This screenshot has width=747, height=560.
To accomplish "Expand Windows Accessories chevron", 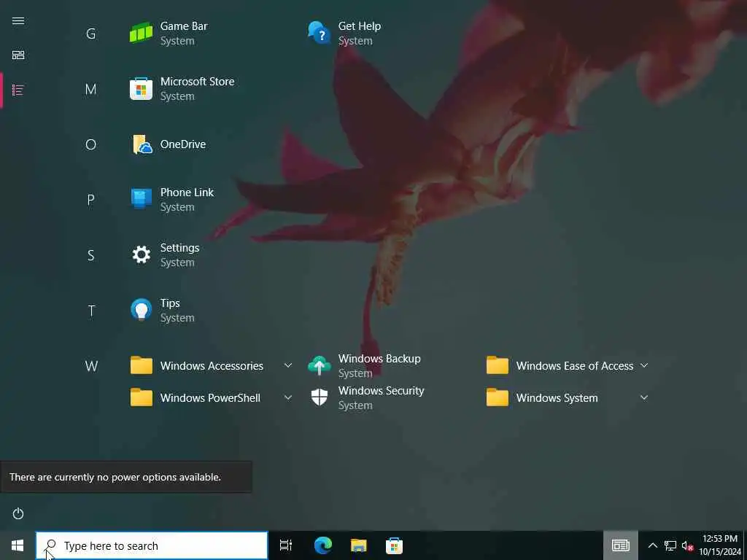I will 288,365.
